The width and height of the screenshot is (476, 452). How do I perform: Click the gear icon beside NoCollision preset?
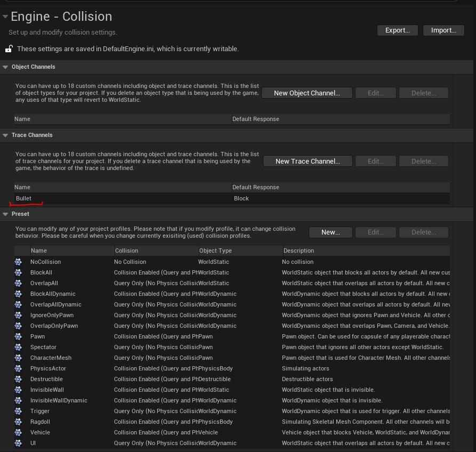click(17, 262)
